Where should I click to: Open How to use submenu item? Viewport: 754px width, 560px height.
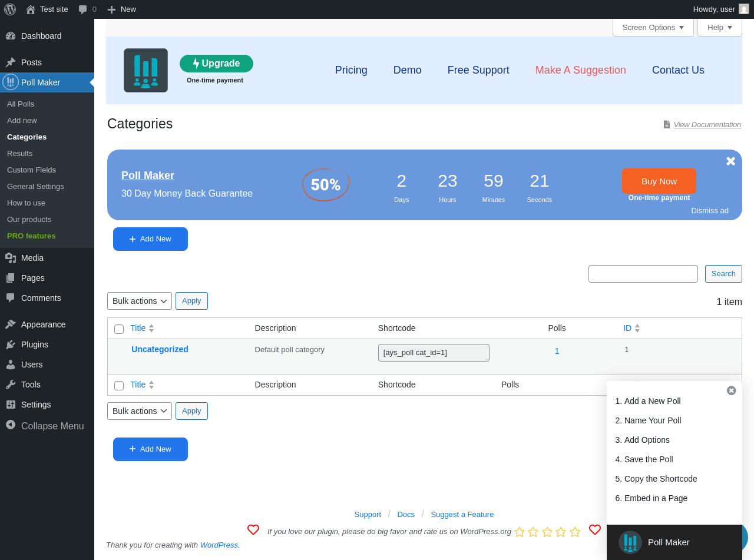(26, 203)
